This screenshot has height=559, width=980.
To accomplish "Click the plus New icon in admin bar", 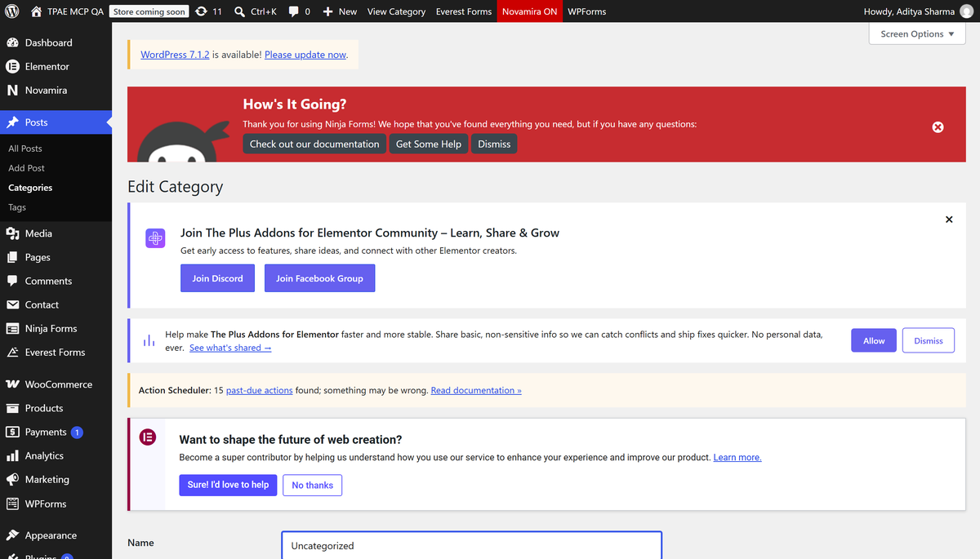I will 327,11.
